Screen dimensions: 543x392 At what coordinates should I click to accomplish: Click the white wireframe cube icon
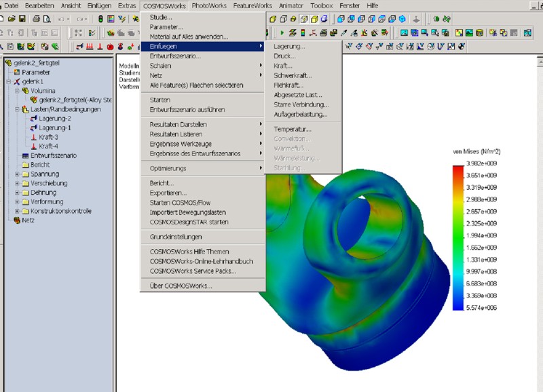tap(283, 19)
